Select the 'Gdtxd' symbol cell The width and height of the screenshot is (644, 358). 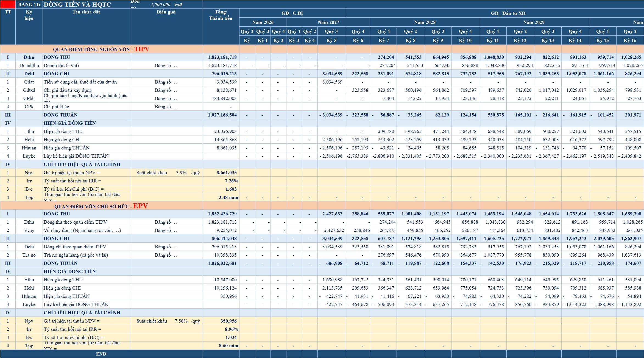pyautogui.click(x=29, y=90)
